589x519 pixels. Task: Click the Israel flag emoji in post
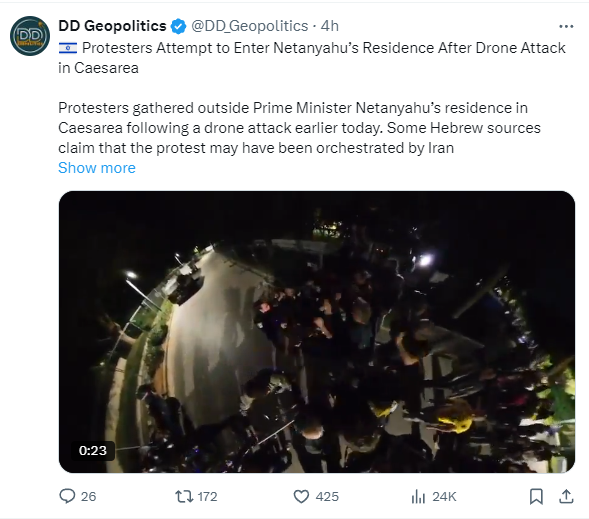68,48
